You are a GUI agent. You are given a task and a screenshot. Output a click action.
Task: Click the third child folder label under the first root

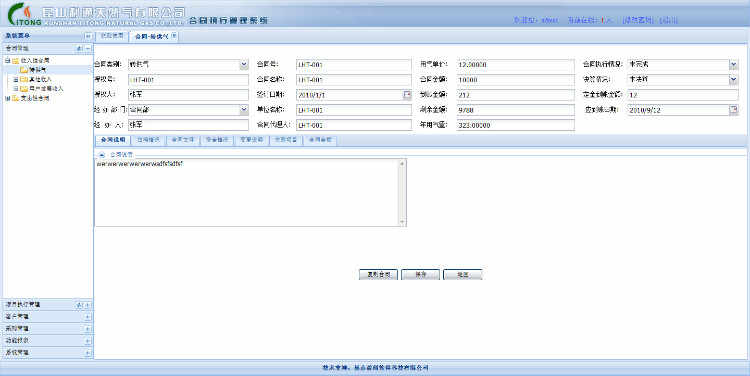coord(46,89)
